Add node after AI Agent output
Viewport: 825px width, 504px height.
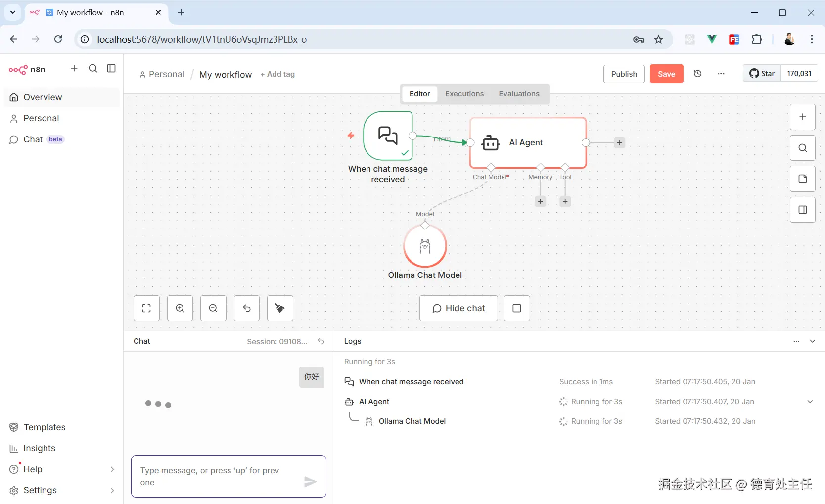[619, 143]
